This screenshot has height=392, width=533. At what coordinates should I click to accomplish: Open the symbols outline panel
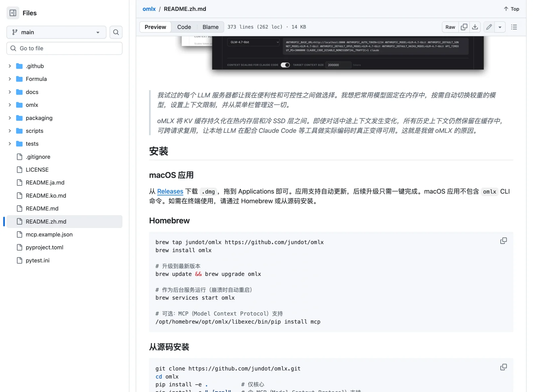coord(514,27)
